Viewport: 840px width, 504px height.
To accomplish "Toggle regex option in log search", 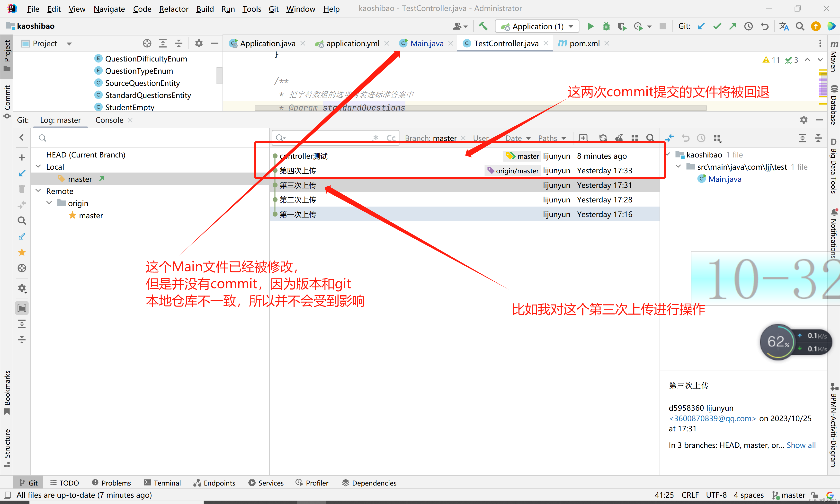I will coord(375,138).
